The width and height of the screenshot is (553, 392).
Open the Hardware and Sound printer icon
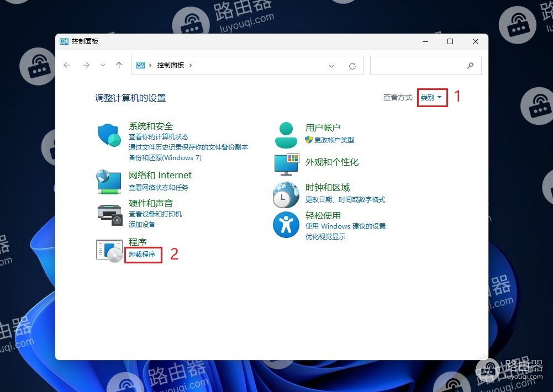click(x=110, y=215)
